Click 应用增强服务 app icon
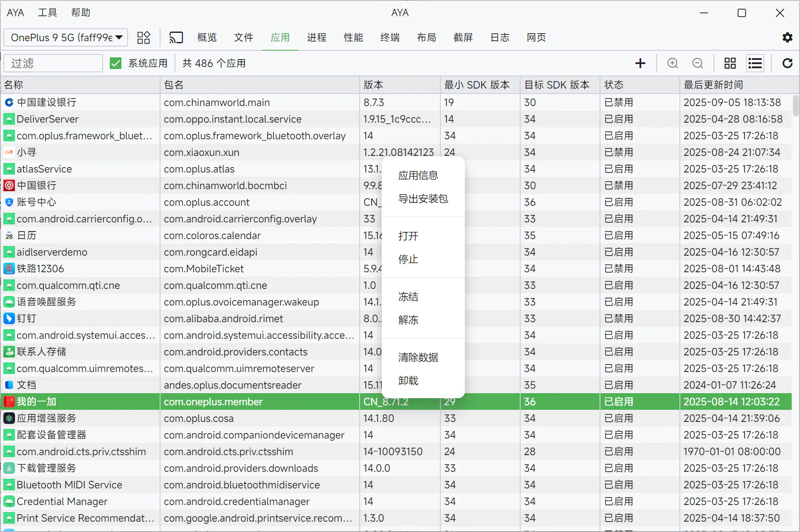 point(9,418)
